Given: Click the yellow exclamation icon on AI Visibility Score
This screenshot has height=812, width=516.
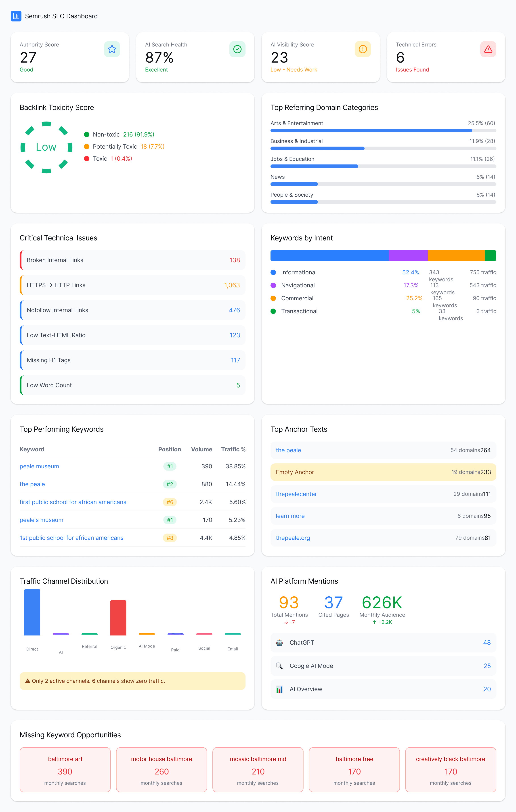Looking at the screenshot, I should pyautogui.click(x=363, y=49).
